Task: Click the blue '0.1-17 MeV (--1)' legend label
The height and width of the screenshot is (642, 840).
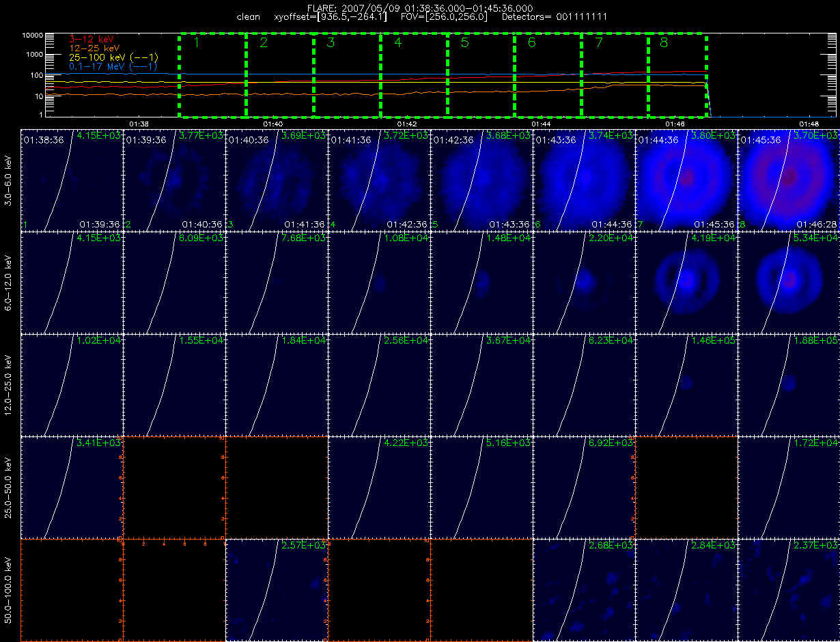Action: click(x=113, y=66)
